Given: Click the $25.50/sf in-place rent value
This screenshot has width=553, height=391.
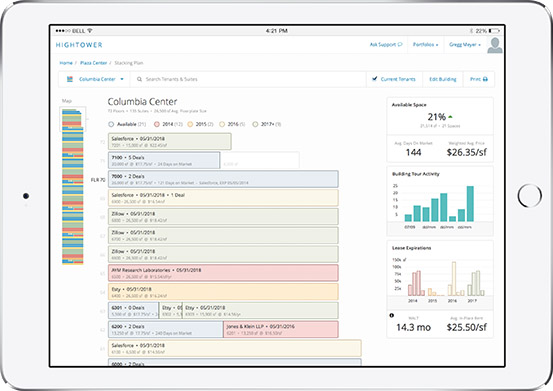Looking at the screenshot, I should [x=467, y=327].
